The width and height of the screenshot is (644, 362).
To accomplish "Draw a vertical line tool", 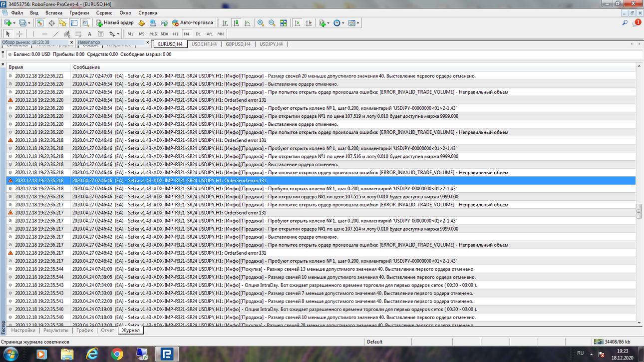I will (x=33, y=34).
